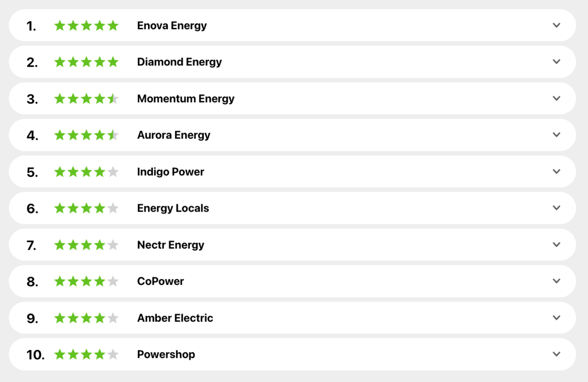
Task: Click the CoPower row
Action: [x=294, y=281]
